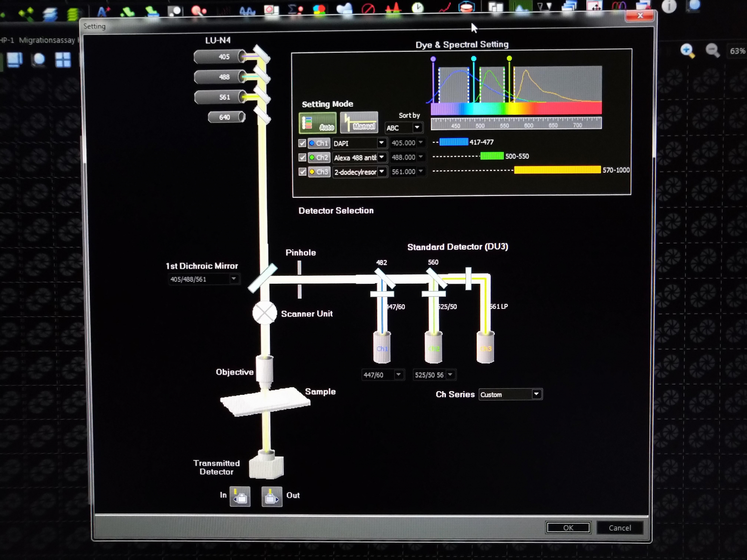Click the yellow 570-1000 emission range bar

557,170
